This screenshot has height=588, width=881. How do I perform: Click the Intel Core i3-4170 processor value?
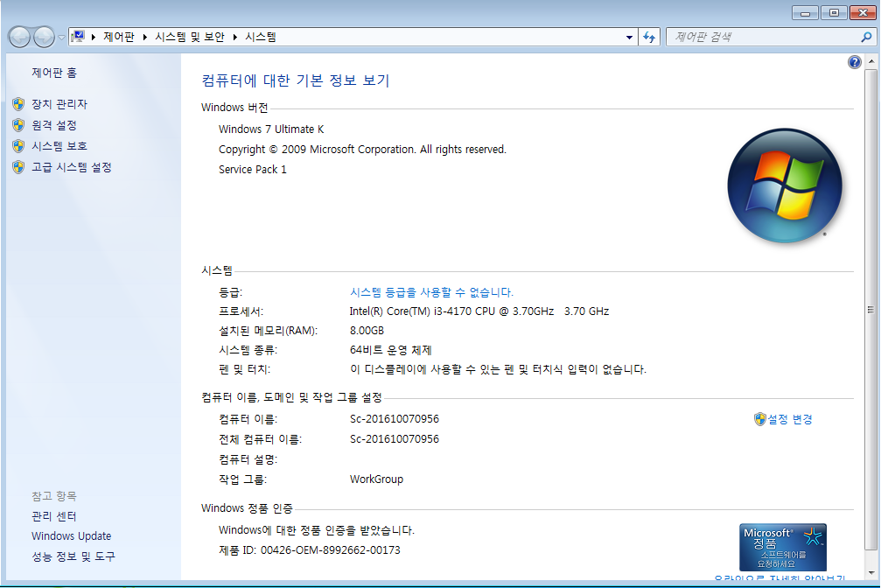(479, 311)
